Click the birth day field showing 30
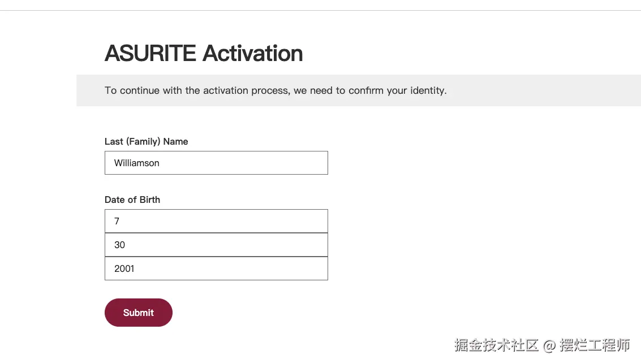This screenshot has height=364, width=641. (x=216, y=245)
